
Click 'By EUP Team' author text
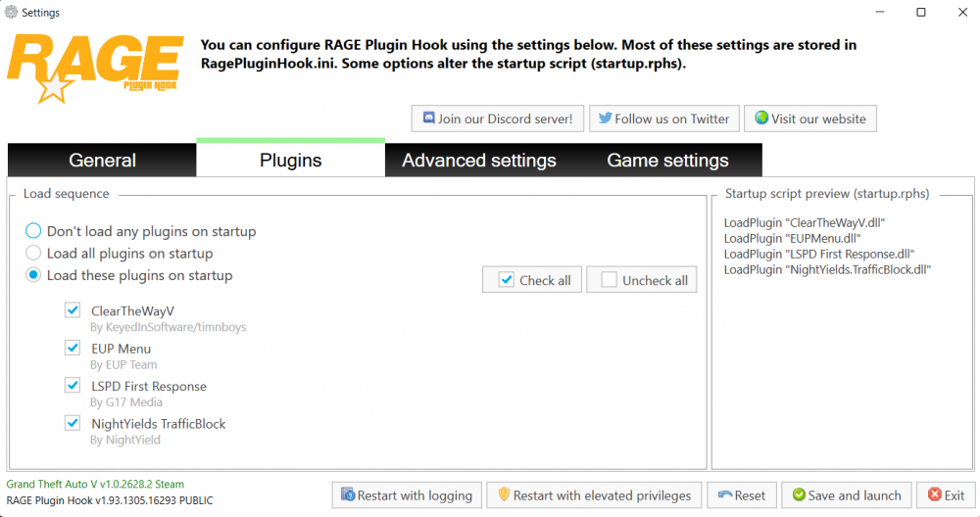click(x=123, y=364)
